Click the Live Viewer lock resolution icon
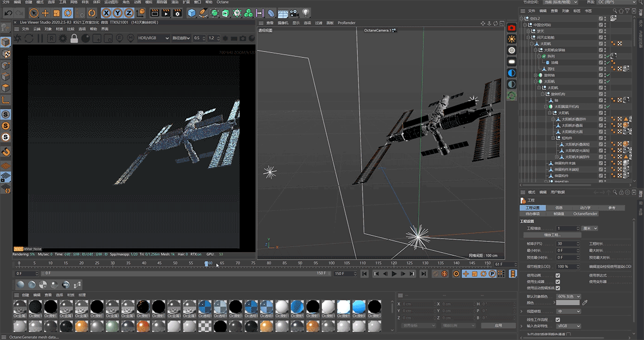The width and height of the screenshot is (644, 340). point(75,38)
